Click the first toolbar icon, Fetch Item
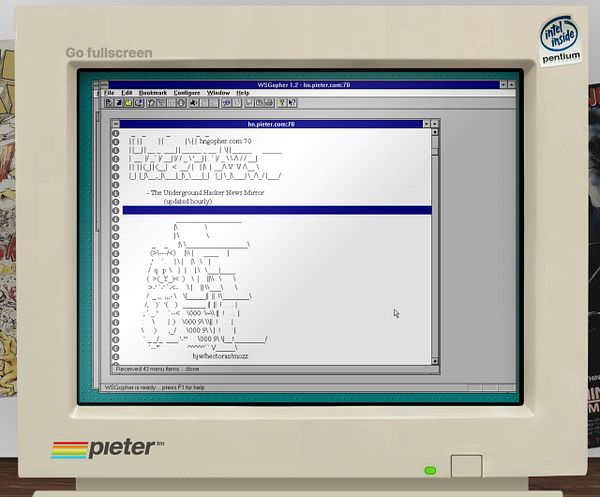600x497 pixels. tap(109, 103)
